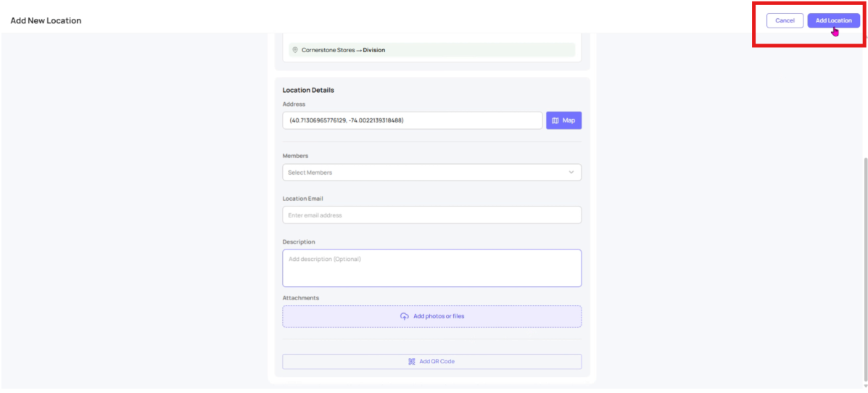Click the Location Details section heading
Viewport: 868px width, 393px height.
point(308,90)
